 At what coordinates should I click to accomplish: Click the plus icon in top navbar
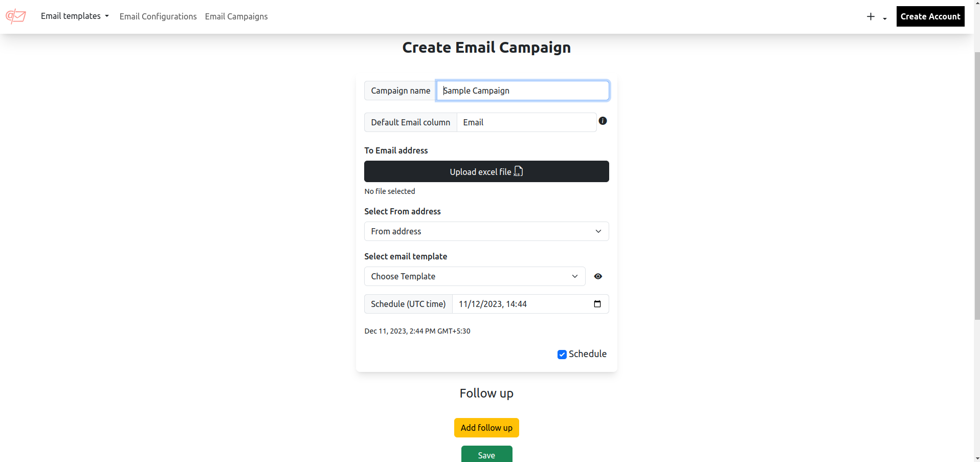coord(871,17)
